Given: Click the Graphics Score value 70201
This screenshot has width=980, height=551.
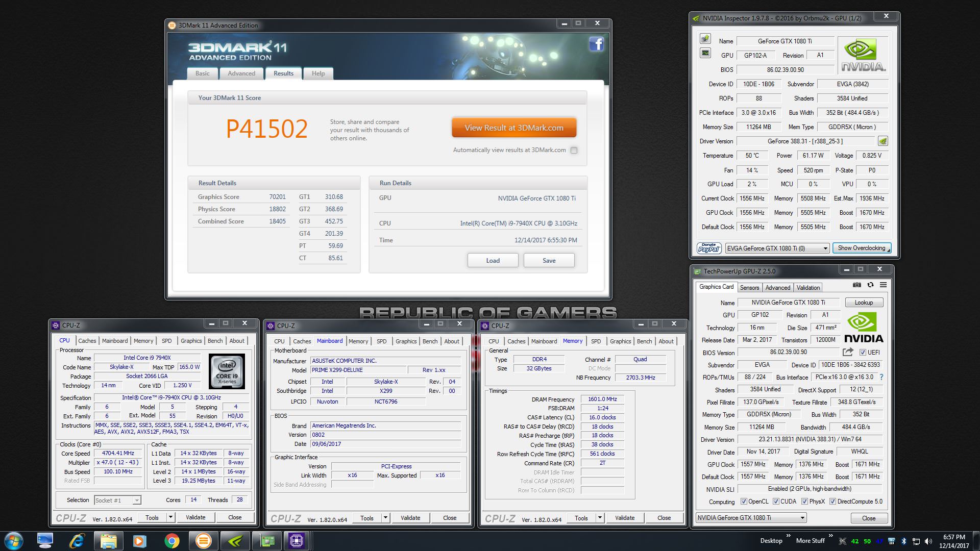Looking at the screenshot, I should [x=277, y=197].
